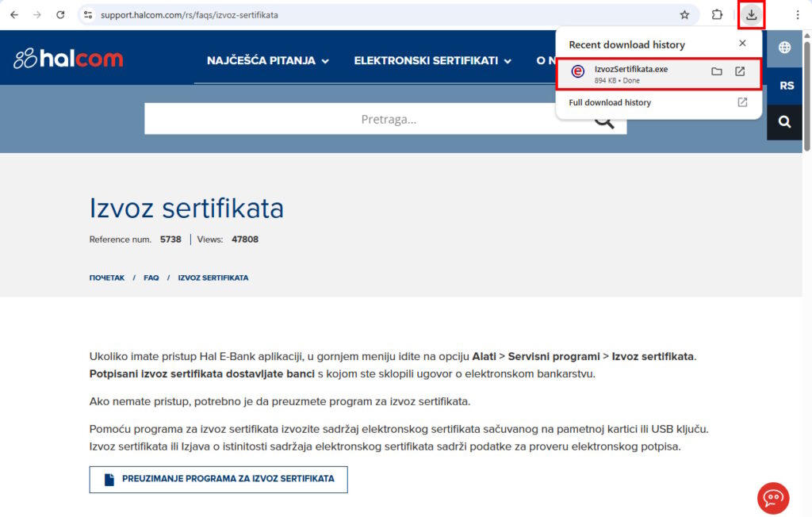The width and height of the screenshot is (812, 517).
Task: Expand the Najčešća pitanja menu
Action: point(267,61)
